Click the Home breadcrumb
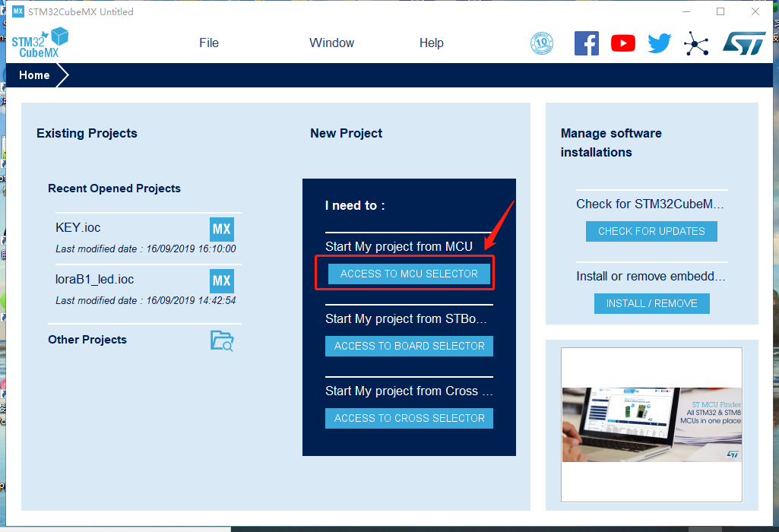Screen dimensions: 779x532 [34, 75]
